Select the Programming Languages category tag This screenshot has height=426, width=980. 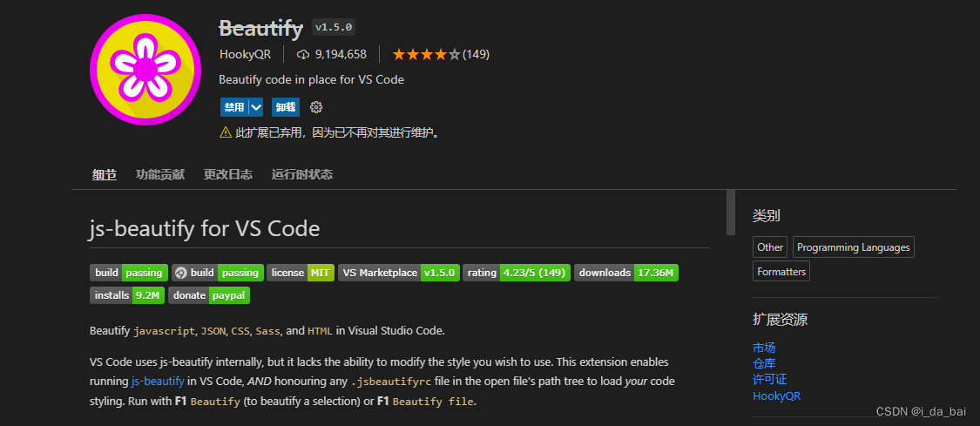[853, 247]
